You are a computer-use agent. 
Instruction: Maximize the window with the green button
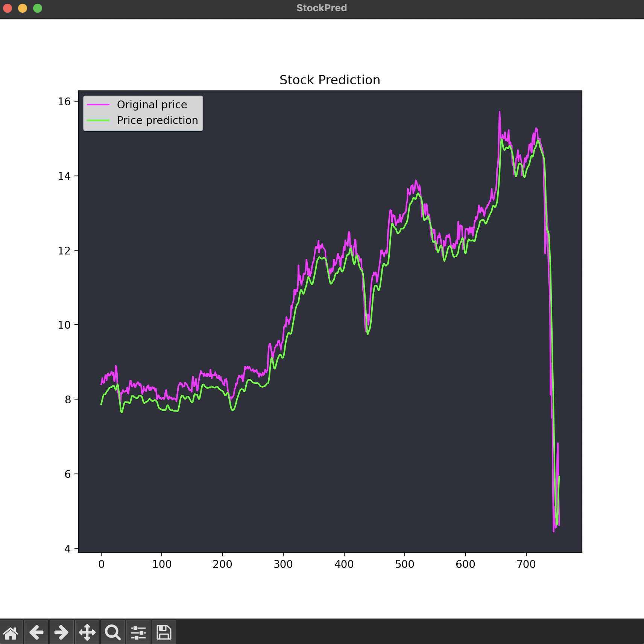tap(38, 8)
